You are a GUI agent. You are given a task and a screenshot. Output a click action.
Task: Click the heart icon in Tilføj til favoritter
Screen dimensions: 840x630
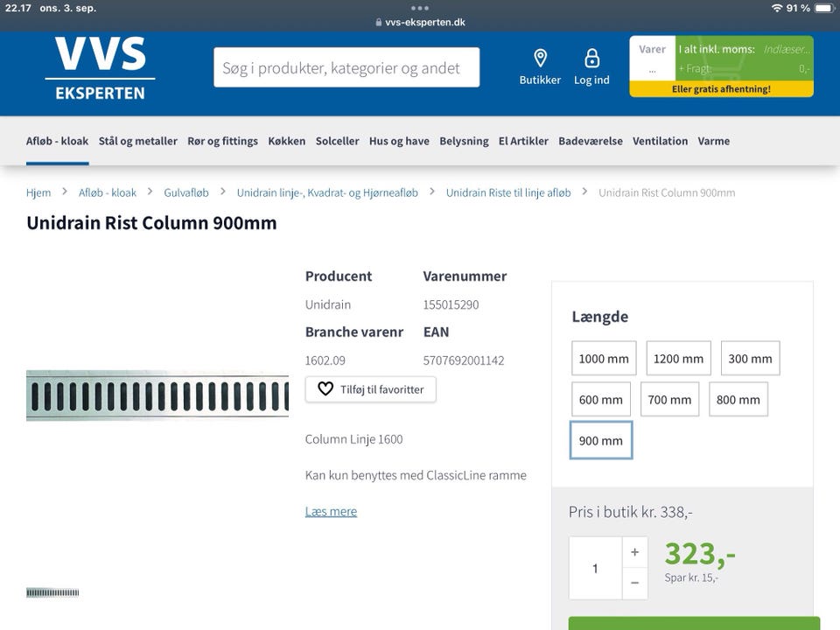click(x=325, y=388)
